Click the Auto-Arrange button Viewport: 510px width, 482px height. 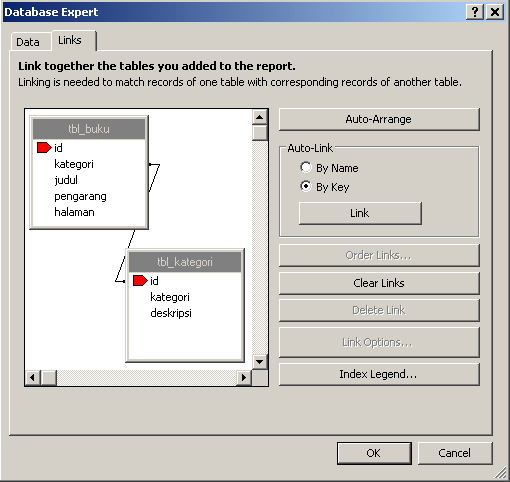(x=379, y=119)
